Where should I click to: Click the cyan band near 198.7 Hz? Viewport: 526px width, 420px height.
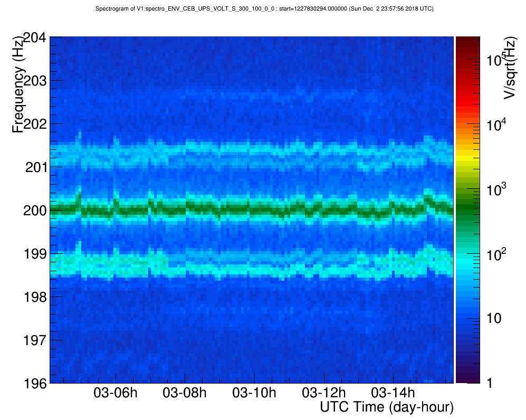[x=252, y=265]
